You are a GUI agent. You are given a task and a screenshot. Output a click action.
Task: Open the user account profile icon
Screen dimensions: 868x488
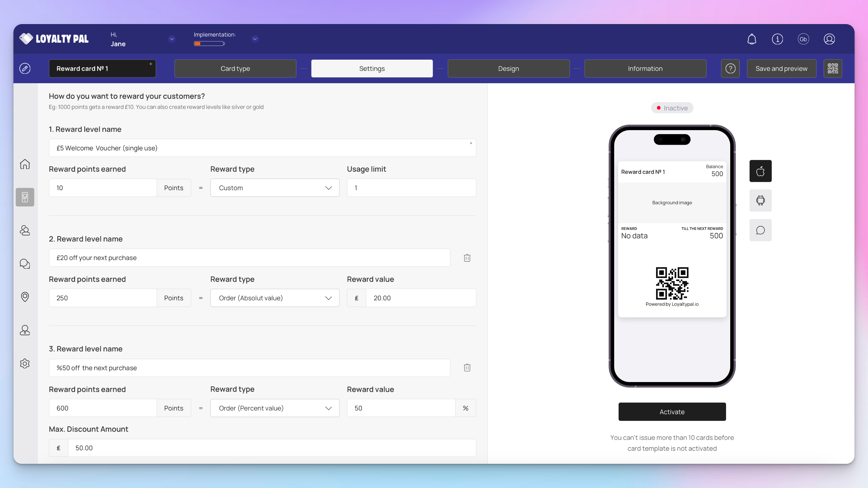click(x=829, y=39)
